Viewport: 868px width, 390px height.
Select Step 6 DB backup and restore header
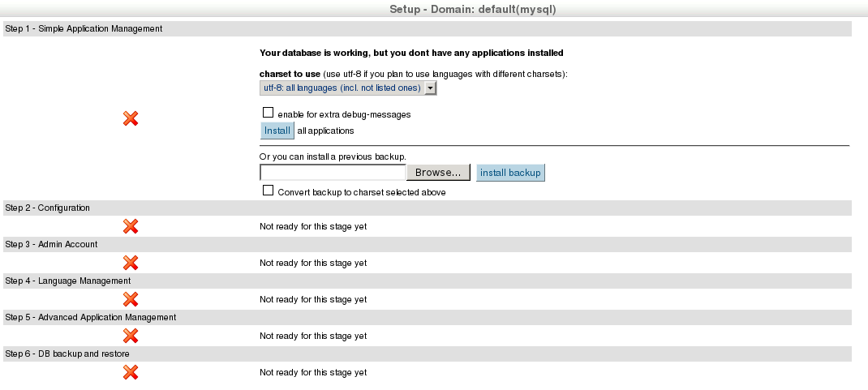coord(67,354)
